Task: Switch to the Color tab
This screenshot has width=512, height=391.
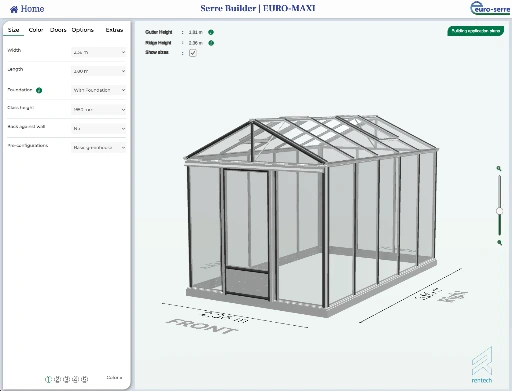Action: [36, 30]
